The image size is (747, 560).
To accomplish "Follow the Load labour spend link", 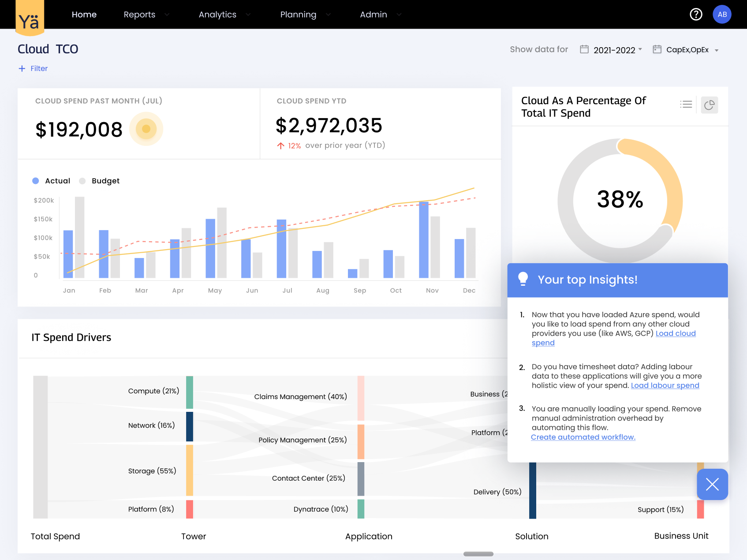I will [665, 385].
